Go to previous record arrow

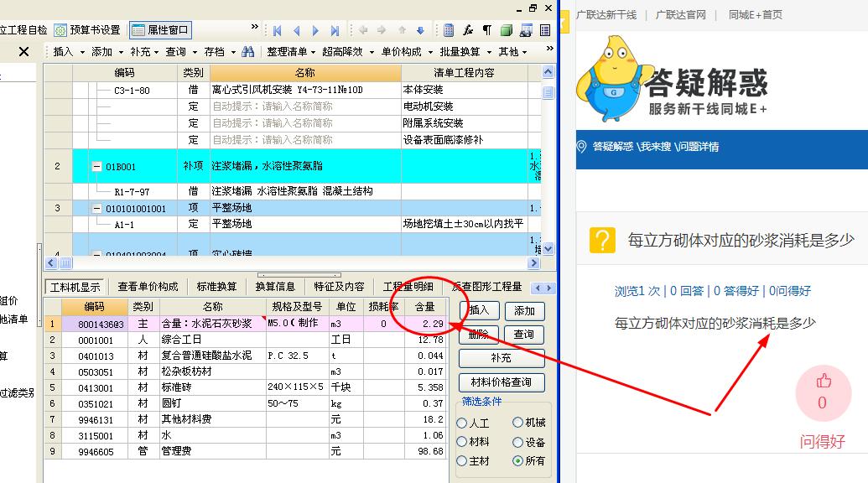pos(297,30)
